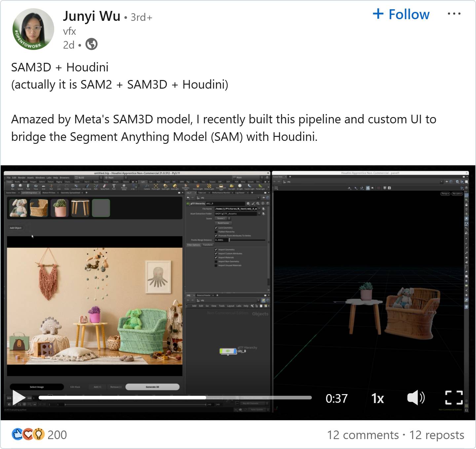Select the Spot Light shelf tool
This screenshot has height=449, width=476.
pyautogui.click(x=165, y=187)
